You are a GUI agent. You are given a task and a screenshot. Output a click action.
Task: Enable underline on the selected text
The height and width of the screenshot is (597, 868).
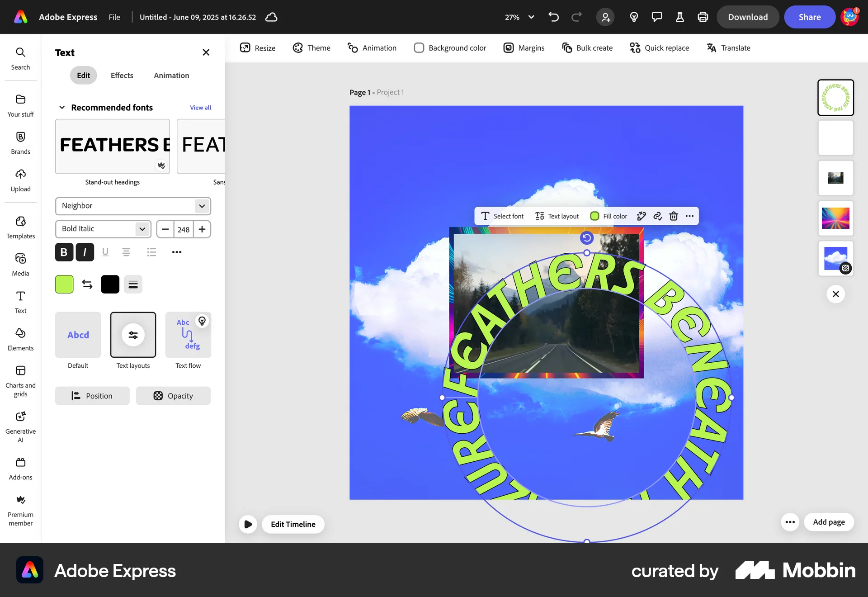coord(105,252)
